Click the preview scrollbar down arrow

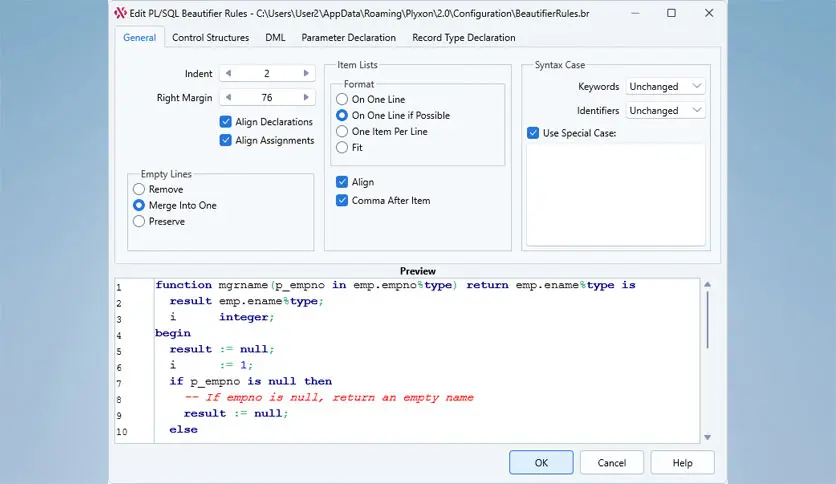(708, 437)
